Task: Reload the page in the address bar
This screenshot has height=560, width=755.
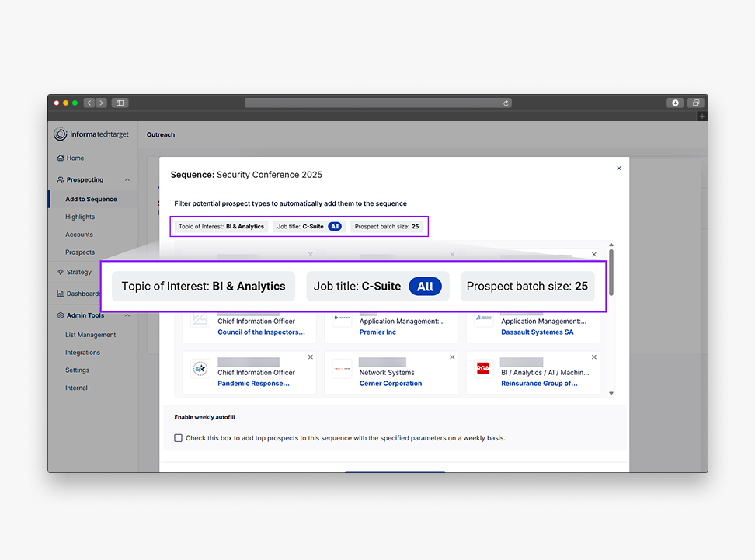Action: pyautogui.click(x=506, y=103)
